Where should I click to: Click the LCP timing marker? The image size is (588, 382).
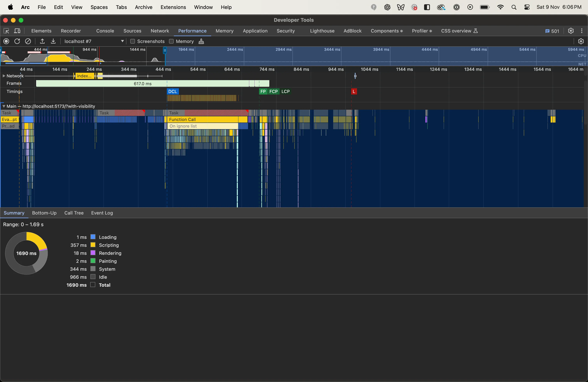(x=285, y=91)
